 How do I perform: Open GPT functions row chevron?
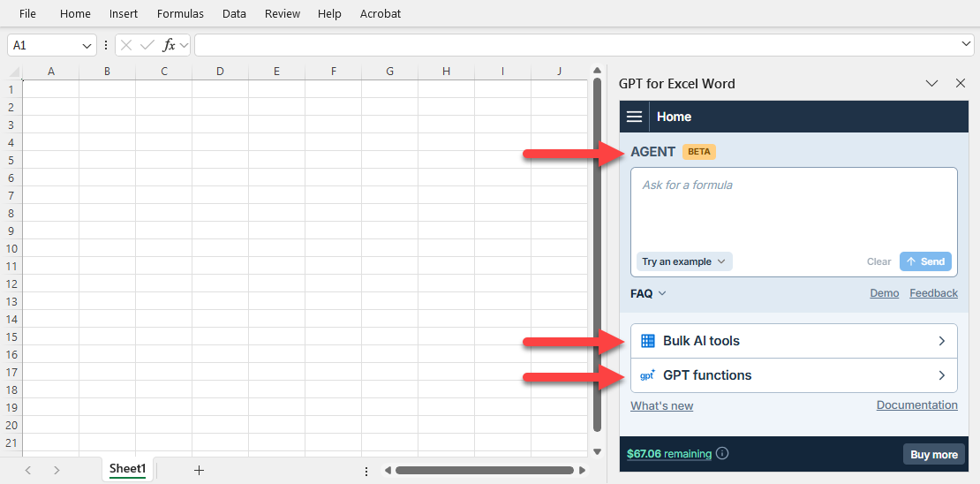pos(942,375)
